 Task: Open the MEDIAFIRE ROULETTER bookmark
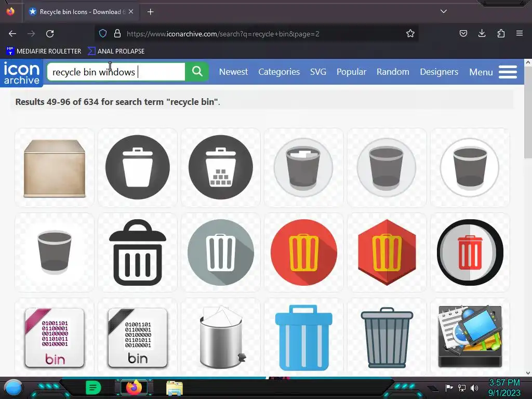pyautogui.click(x=44, y=51)
